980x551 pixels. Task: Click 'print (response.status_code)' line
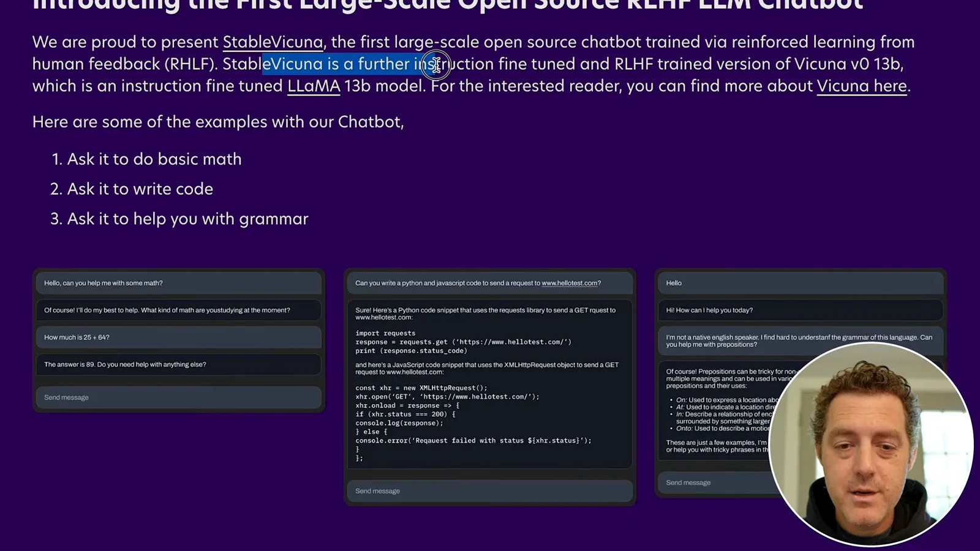click(411, 351)
